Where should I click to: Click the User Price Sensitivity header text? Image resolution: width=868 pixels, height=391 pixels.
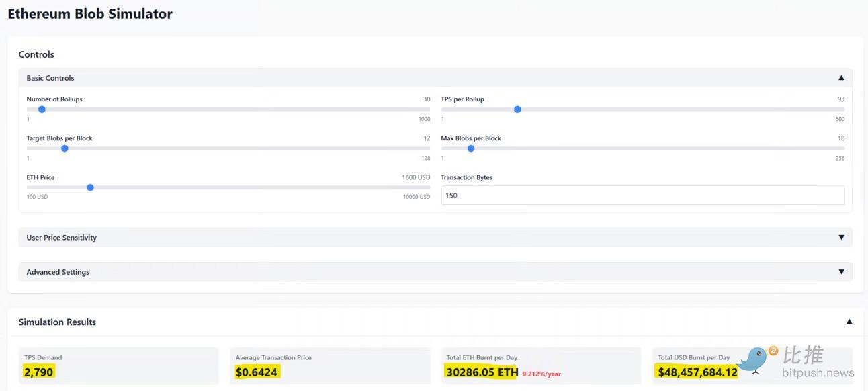tap(62, 238)
